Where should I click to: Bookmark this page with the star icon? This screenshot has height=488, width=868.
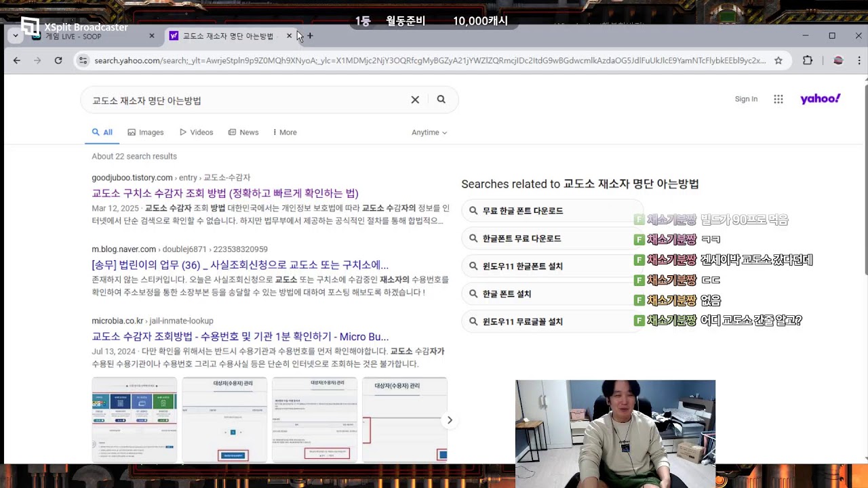point(778,60)
